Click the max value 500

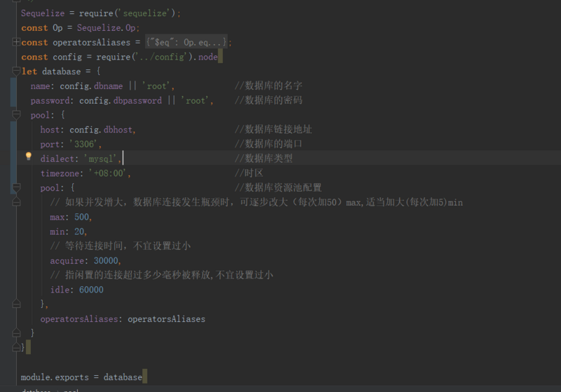click(81, 217)
